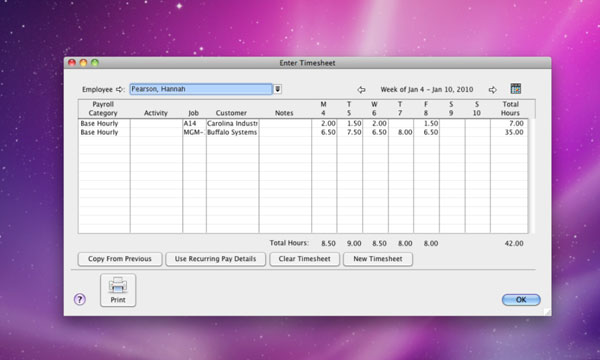Close the Enter Timesheet window

72,62
